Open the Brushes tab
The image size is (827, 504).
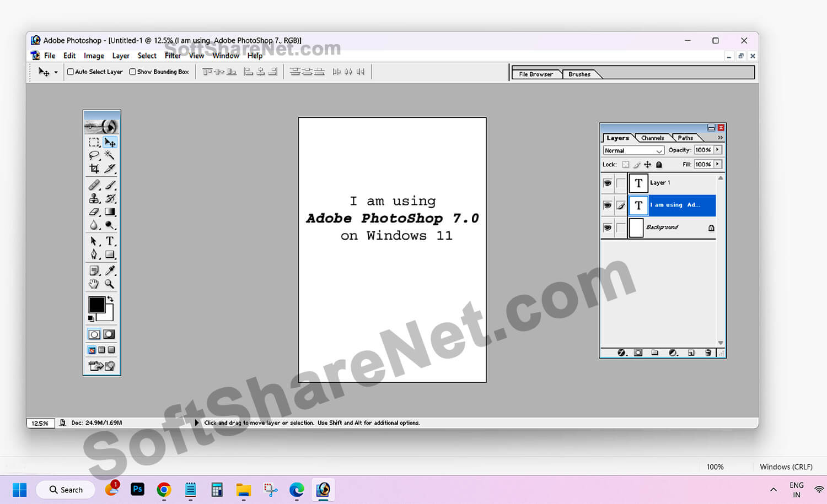[579, 74]
